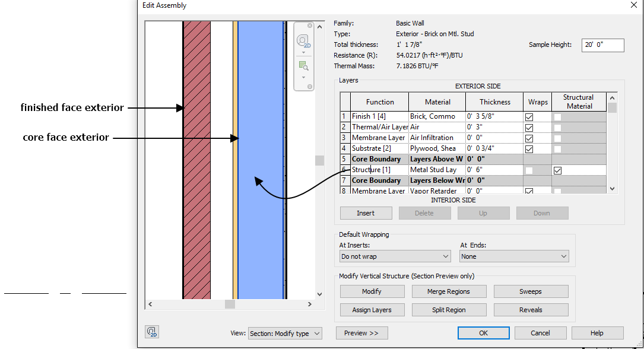Image resolution: width=644 pixels, height=349 pixels.
Task: Click preview horizontal scrollbar right arrow
Action: point(310,304)
